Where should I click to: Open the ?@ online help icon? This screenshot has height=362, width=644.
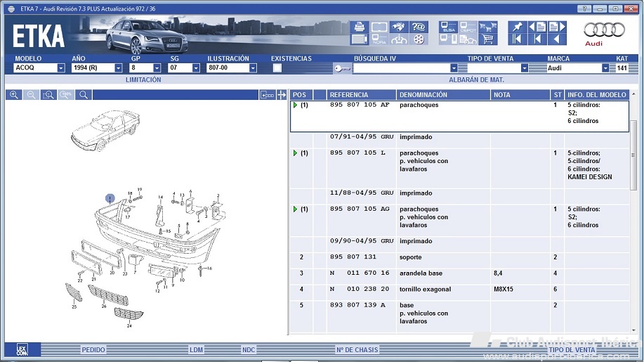pyautogui.click(x=419, y=27)
